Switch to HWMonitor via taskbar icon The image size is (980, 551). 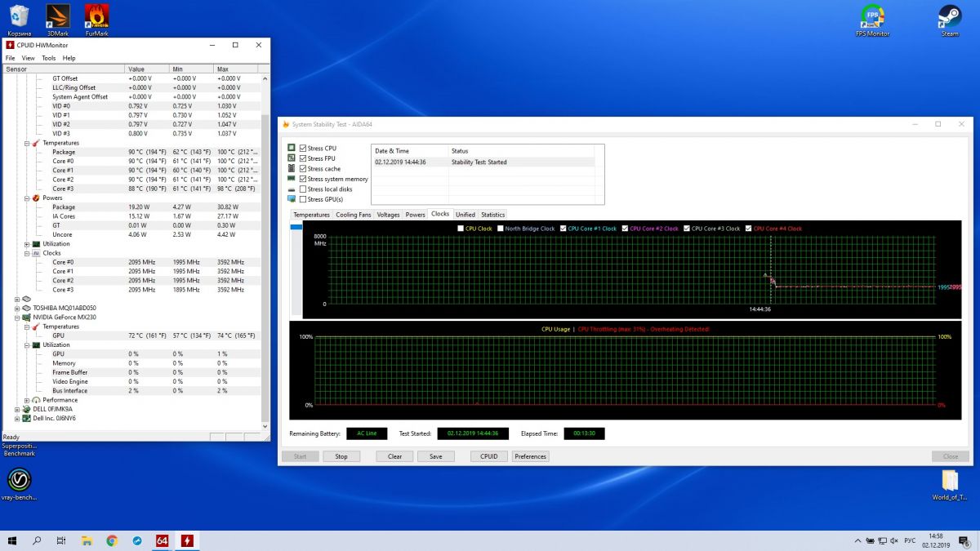[x=187, y=540]
